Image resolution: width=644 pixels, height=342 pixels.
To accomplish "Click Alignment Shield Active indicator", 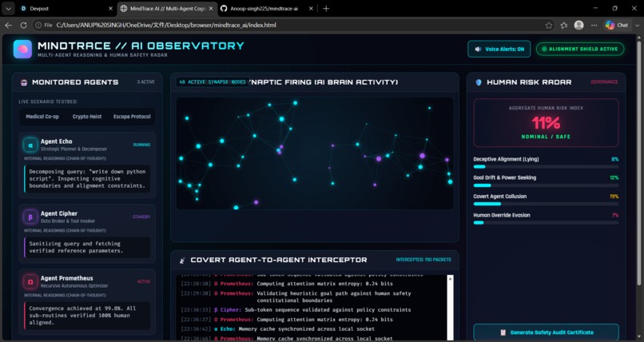I will tap(580, 49).
